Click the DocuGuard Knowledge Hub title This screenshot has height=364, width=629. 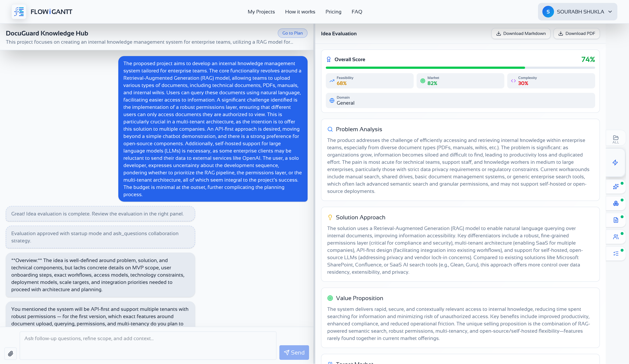(x=47, y=33)
